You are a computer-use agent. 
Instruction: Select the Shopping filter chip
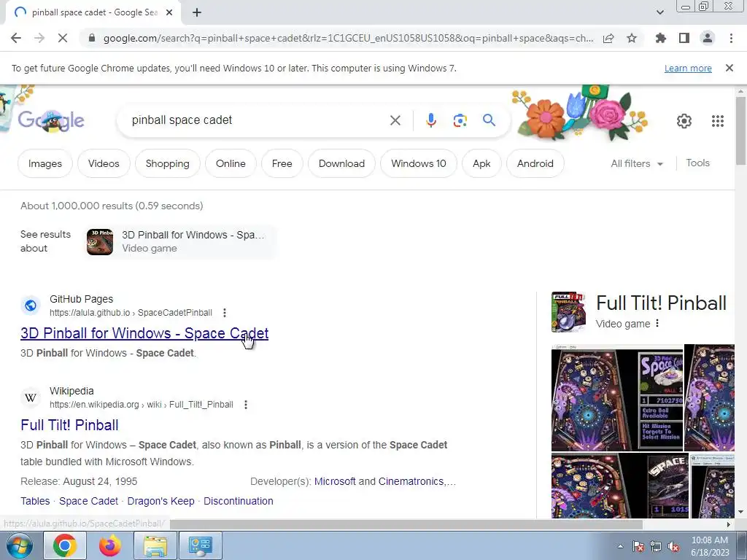(167, 163)
